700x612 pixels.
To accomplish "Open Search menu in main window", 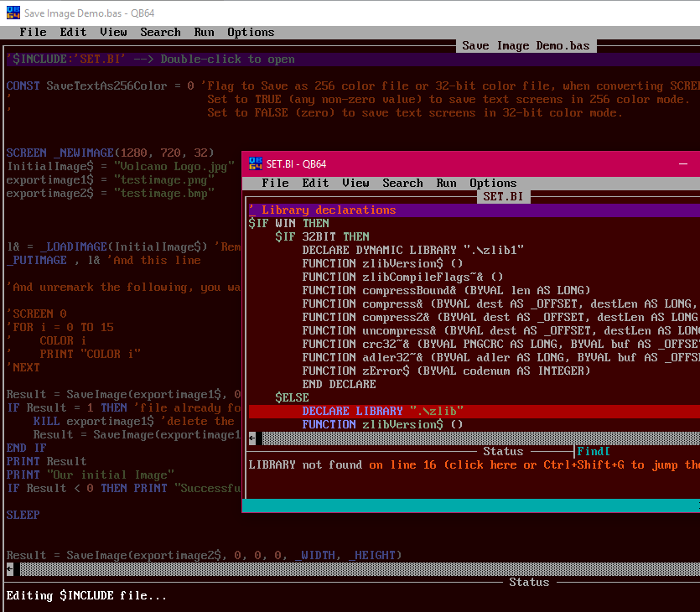I will click(x=160, y=32).
